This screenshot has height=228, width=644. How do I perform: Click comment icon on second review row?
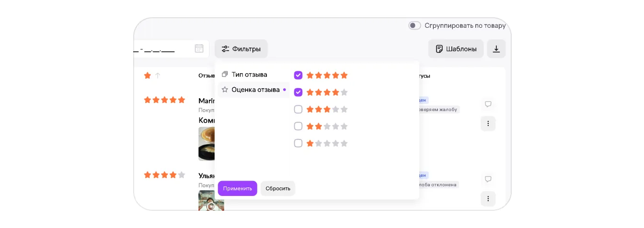point(488,179)
